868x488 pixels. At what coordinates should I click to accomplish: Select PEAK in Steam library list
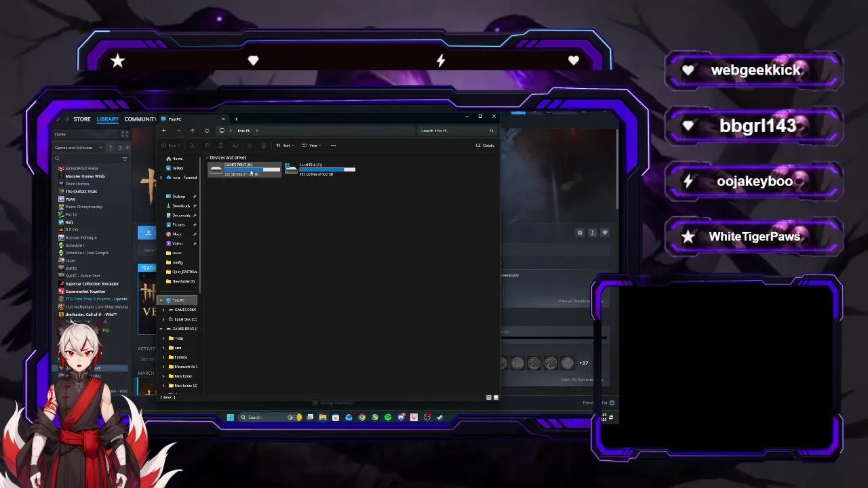(x=70, y=199)
